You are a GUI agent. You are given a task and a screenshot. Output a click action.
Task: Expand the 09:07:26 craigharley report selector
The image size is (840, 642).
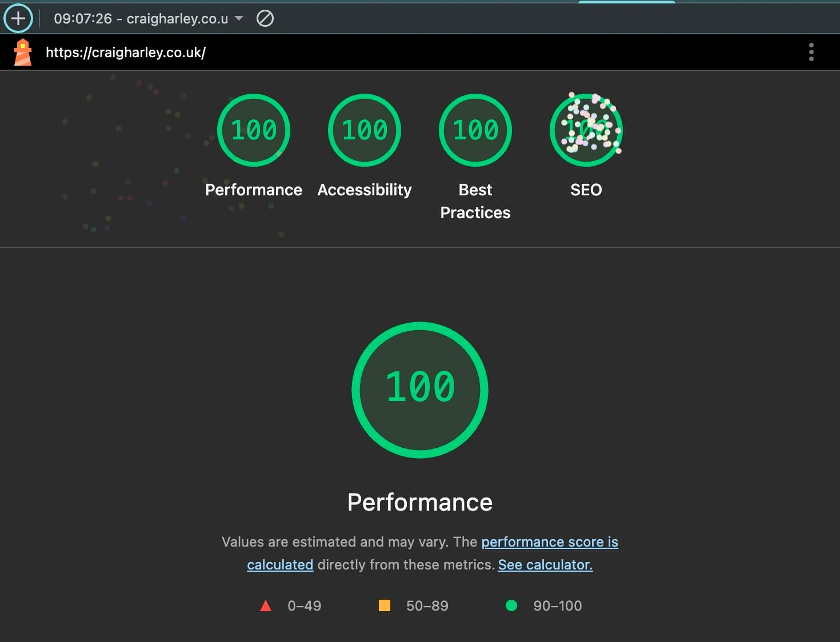[146, 18]
